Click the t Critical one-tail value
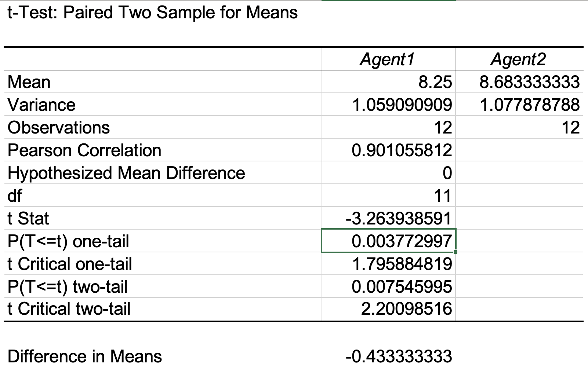This screenshot has width=588, height=369. (402, 264)
